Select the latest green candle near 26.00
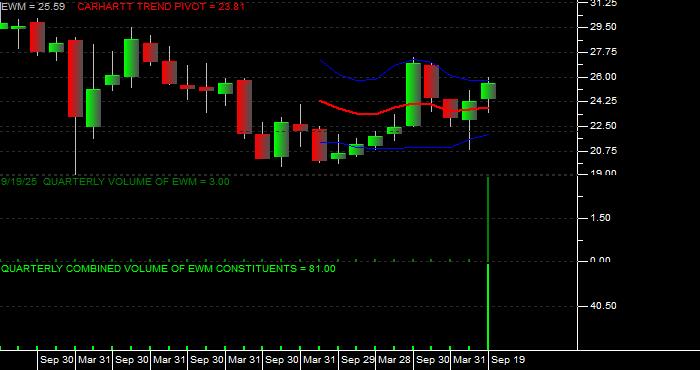Image resolution: width=700 pixels, height=370 pixels. pos(488,91)
